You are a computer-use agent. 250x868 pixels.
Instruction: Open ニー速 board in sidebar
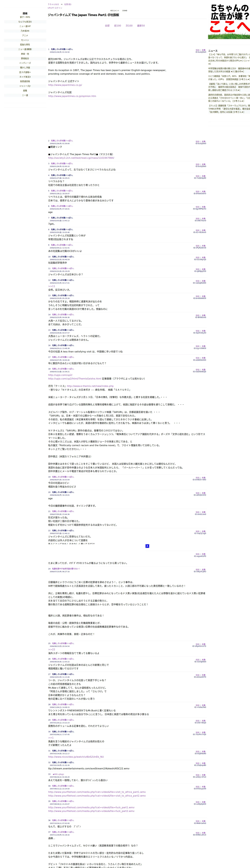[x=25, y=95]
